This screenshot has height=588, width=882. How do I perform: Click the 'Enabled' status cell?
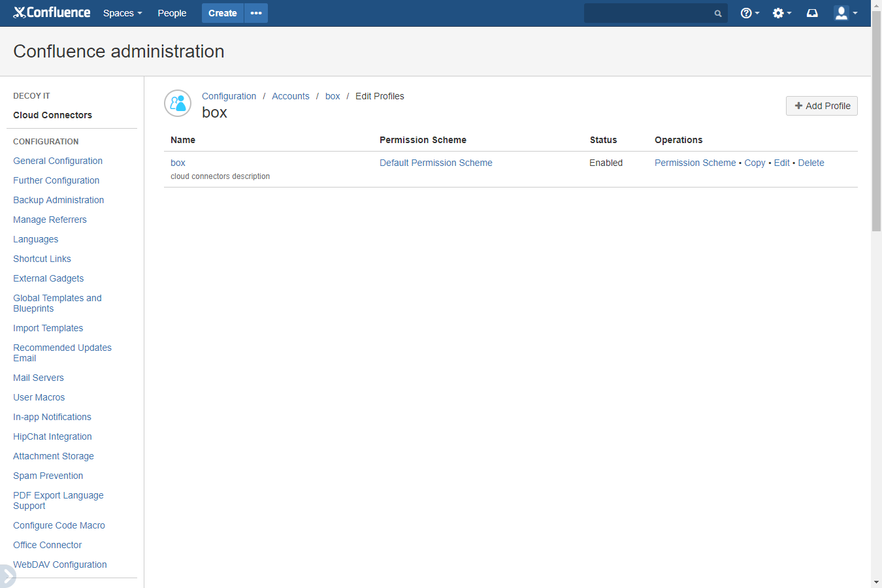point(606,163)
